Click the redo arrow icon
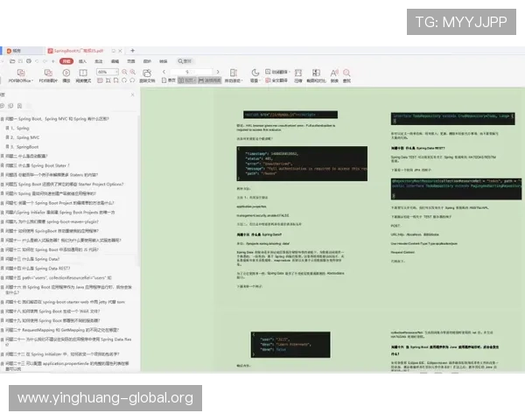The width and height of the screenshot is (525, 420). pyautogui.click(x=45, y=61)
